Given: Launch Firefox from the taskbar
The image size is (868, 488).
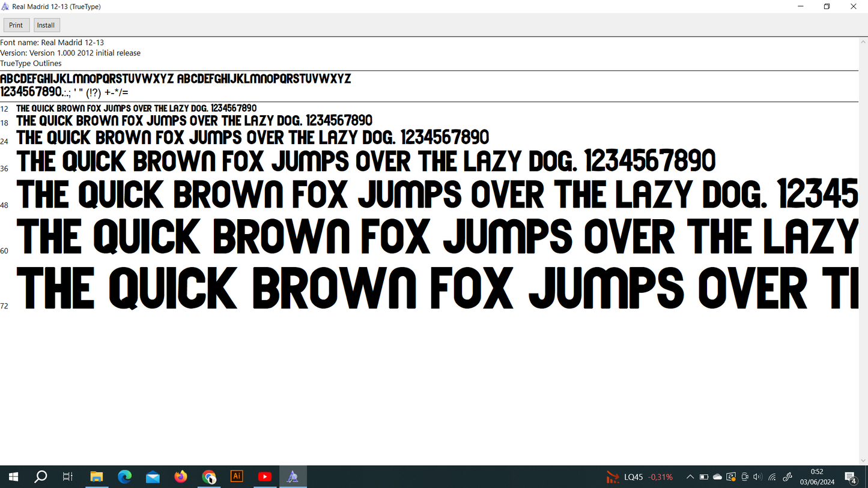Looking at the screenshot, I should click(181, 477).
